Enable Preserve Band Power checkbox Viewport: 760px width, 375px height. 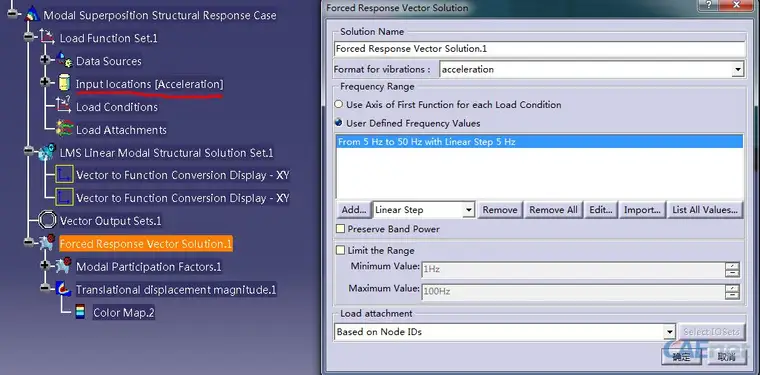tap(341, 229)
